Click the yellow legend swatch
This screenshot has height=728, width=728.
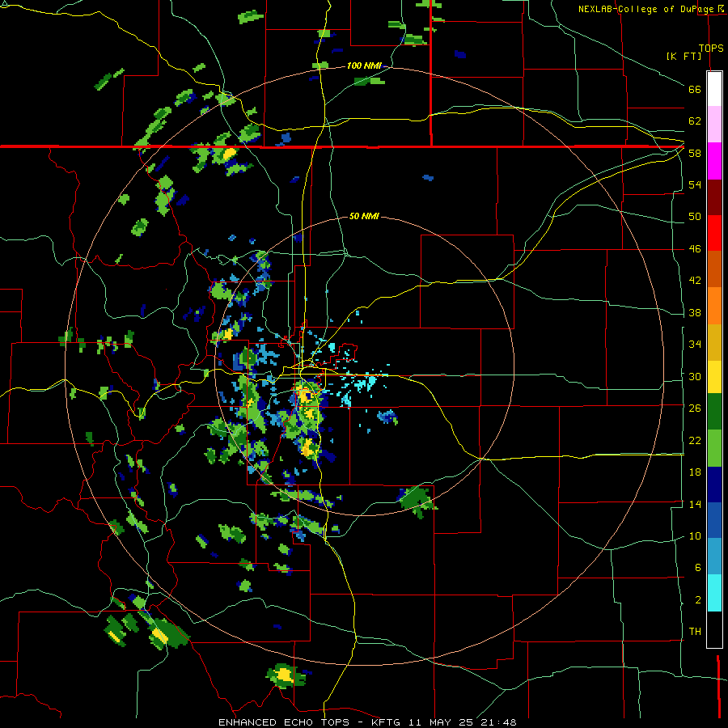[x=714, y=376]
